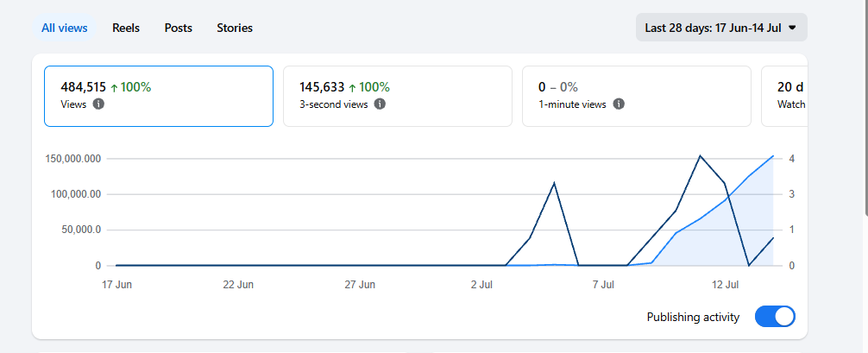Image resolution: width=868 pixels, height=353 pixels.
Task: Toggle Publishing activity switch off
Action: coord(775,317)
